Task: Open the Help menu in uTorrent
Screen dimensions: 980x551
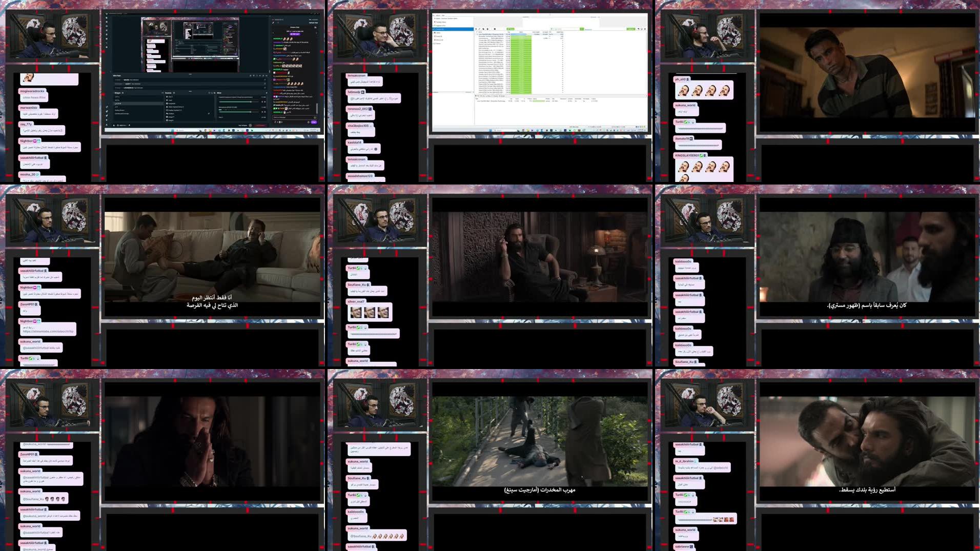Action: (x=443, y=15)
